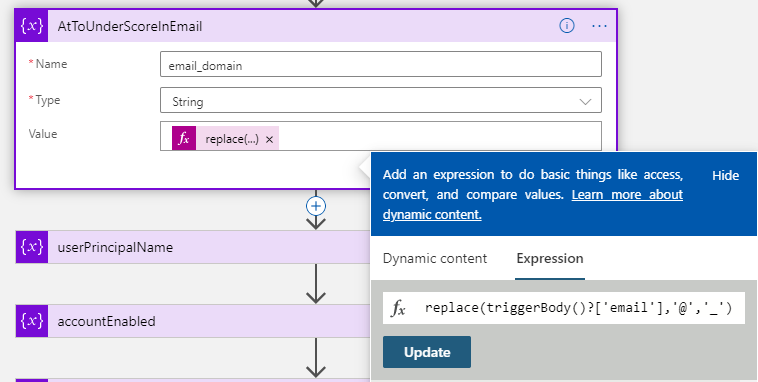Expand the Type dropdown chevron

pos(585,102)
